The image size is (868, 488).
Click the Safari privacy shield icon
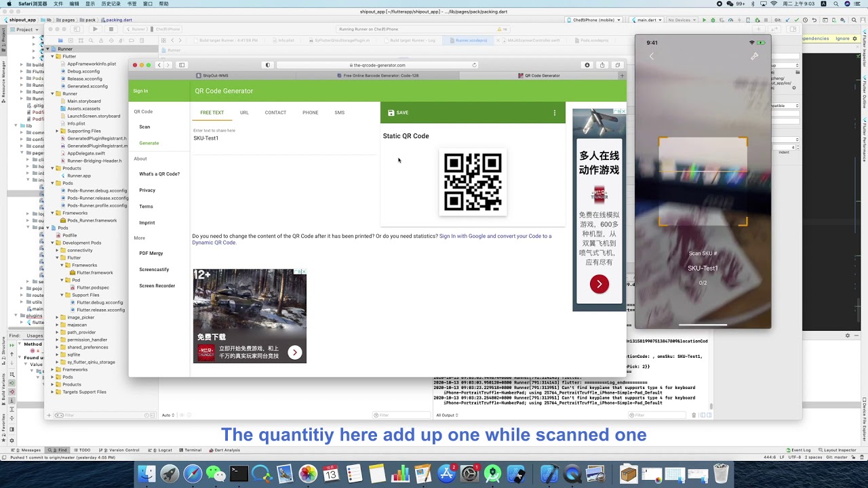coord(268,65)
